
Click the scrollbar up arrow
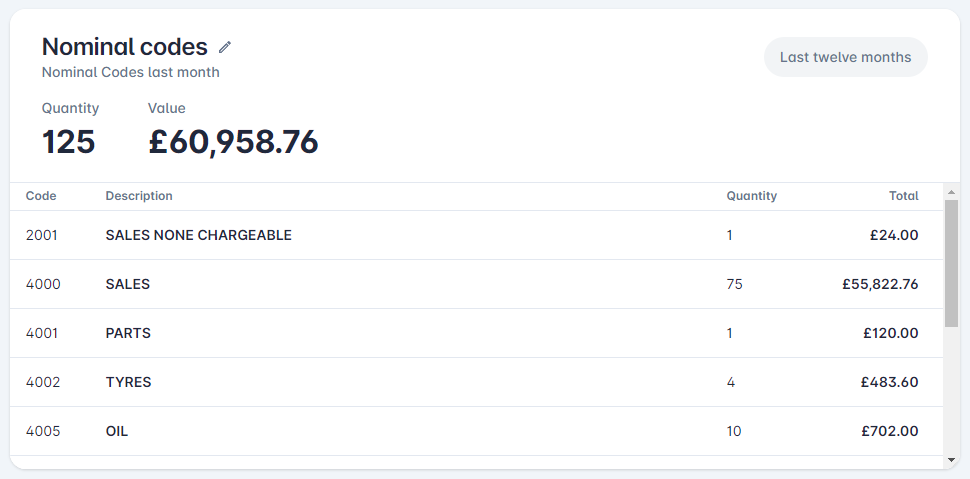(x=951, y=192)
